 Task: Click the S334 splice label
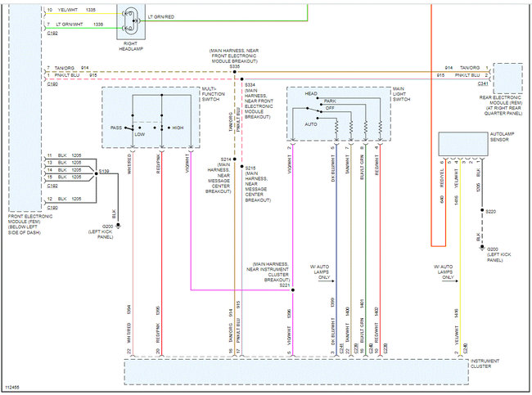pos(250,85)
